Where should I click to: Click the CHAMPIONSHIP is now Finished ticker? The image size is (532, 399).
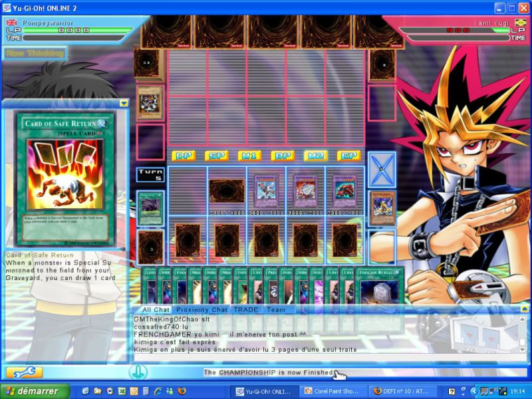[x=269, y=372]
